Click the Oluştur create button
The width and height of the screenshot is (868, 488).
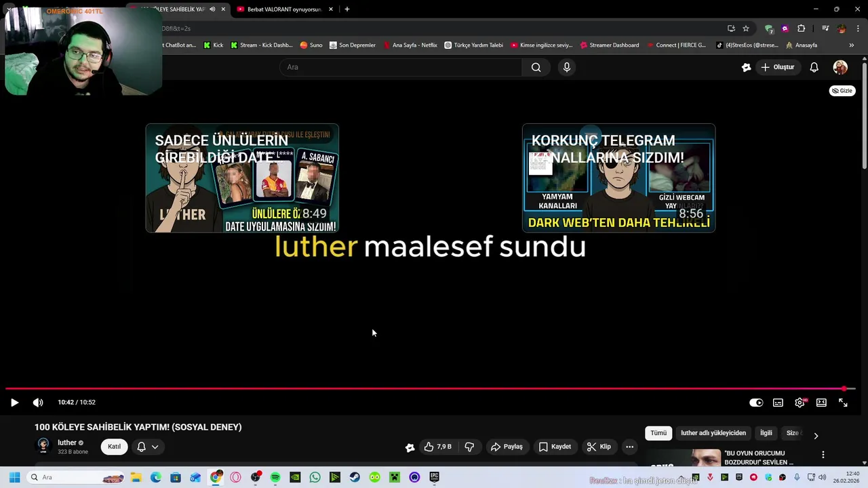click(x=777, y=67)
